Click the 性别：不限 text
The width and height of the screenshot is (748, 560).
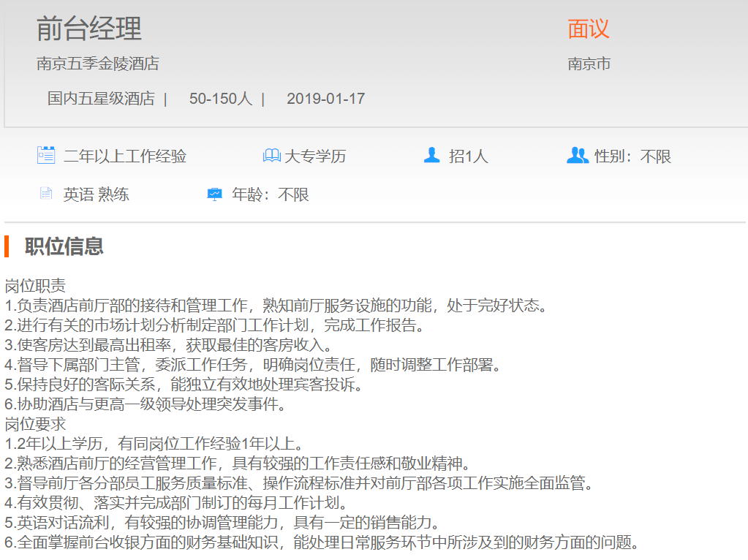[632, 156]
